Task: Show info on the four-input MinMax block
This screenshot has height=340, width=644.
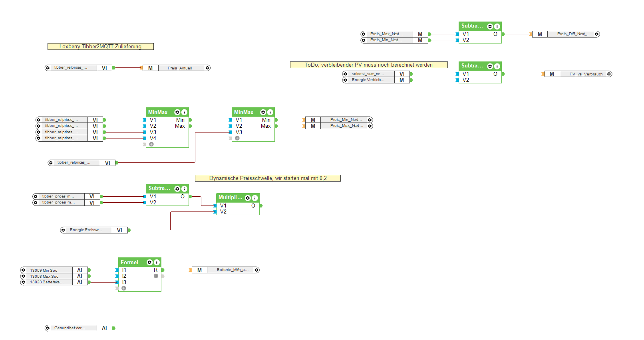Action: tap(184, 113)
